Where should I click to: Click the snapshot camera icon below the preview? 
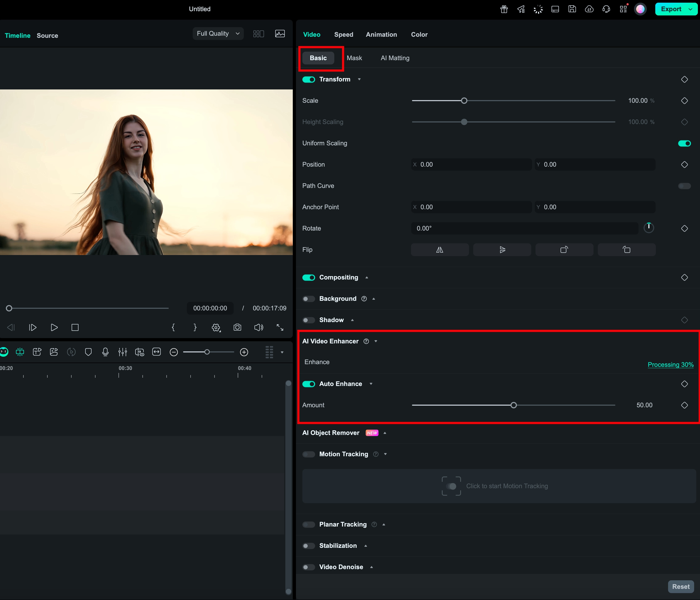point(237,327)
